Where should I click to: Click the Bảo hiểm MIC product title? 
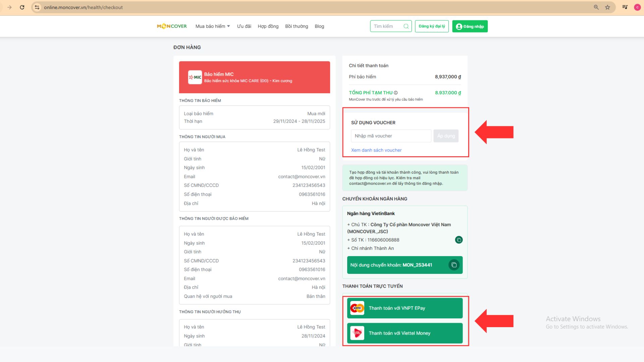coord(219,74)
